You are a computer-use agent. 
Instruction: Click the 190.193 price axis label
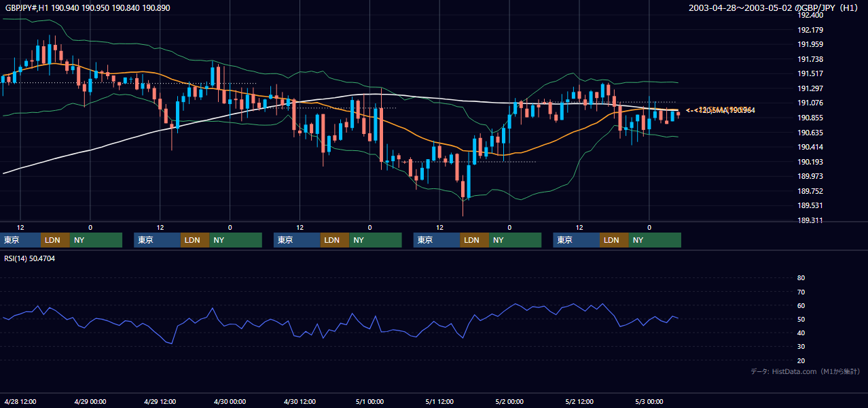[810, 162]
